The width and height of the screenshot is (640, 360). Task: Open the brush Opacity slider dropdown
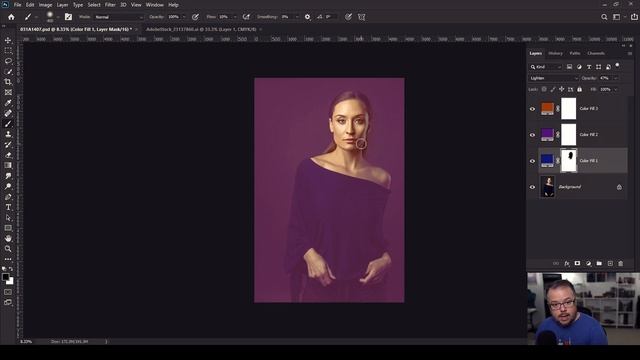pyautogui.click(x=184, y=17)
